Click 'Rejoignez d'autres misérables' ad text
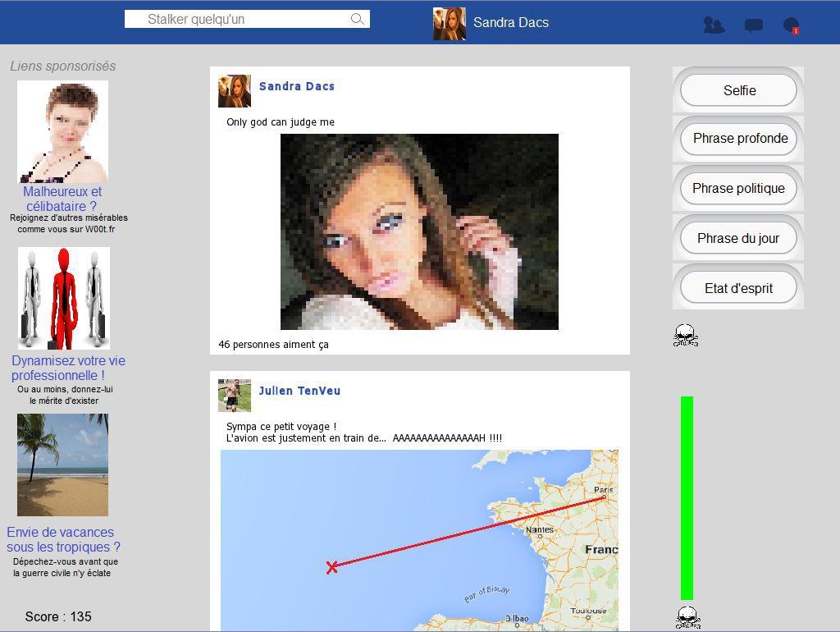Image resolution: width=840 pixels, height=632 pixels. coord(69,218)
